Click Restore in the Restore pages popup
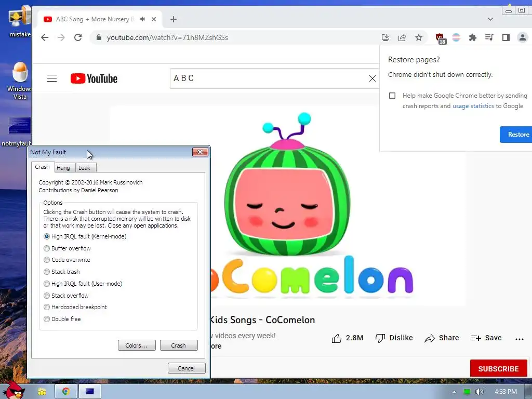 [x=517, y=135]
